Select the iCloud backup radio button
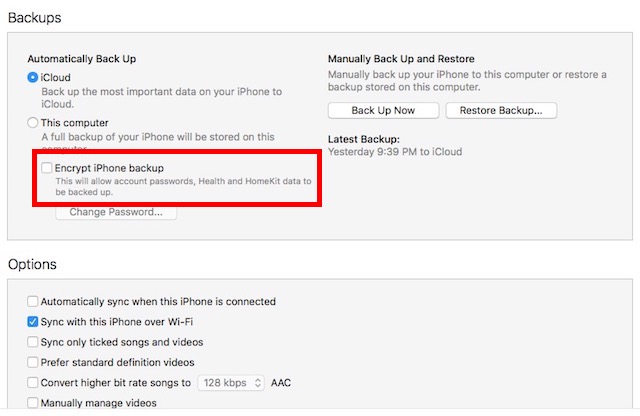Viewport: 640px width, 416px height. tap(33, 77)
